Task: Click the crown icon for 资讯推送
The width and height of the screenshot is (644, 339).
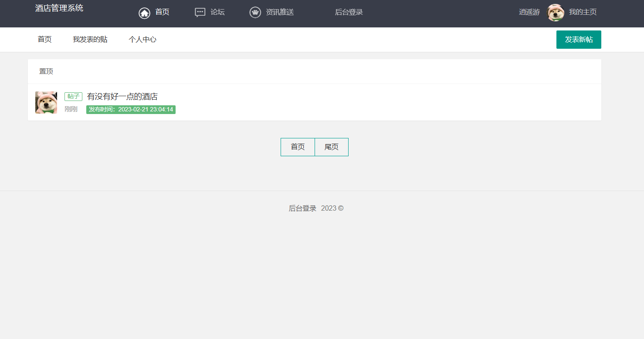Action: click(255, 13)
